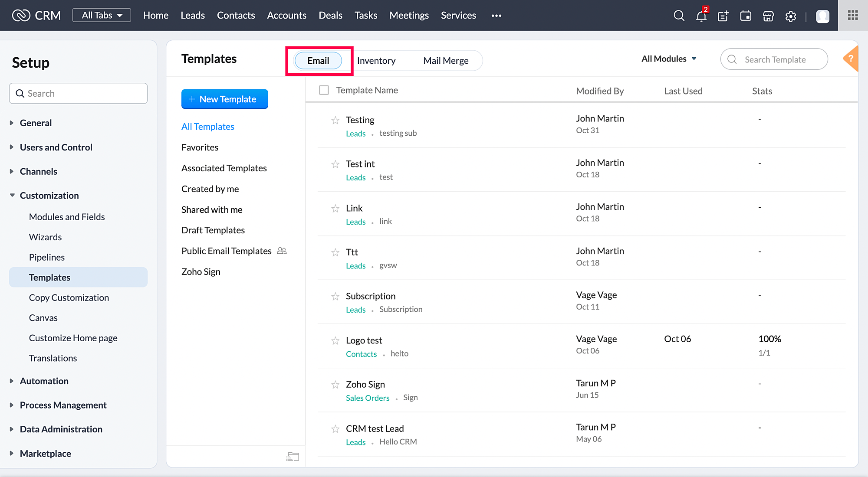
Task: Click the folder icon below template list
Action: pos(293,456)
